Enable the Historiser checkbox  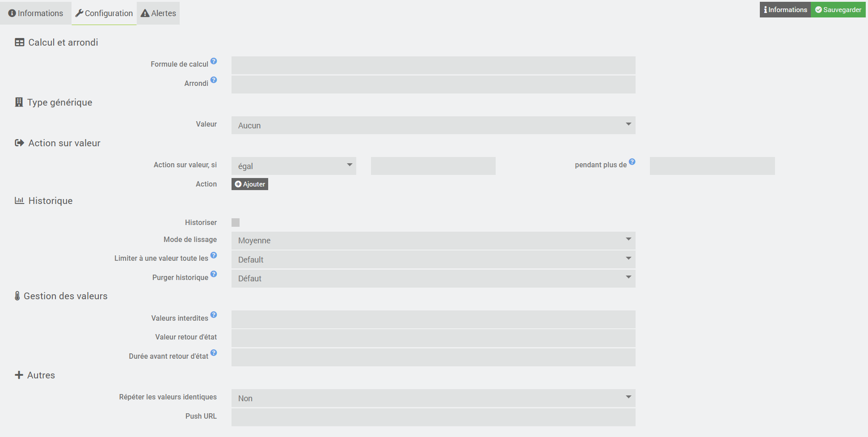(236, 223)
